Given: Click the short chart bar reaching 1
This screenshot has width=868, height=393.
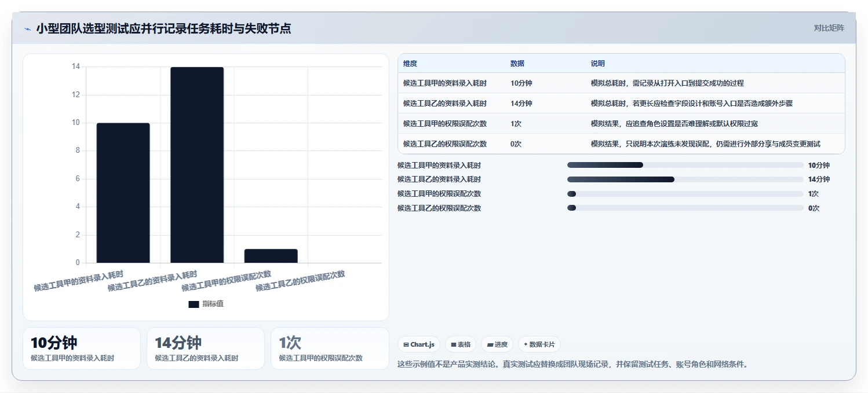Looking at the screenshot, I should click(271, 256).
